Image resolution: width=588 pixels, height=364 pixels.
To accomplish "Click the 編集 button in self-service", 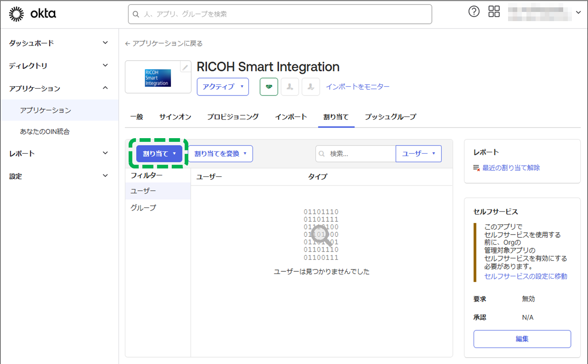I will coord(522,339).
